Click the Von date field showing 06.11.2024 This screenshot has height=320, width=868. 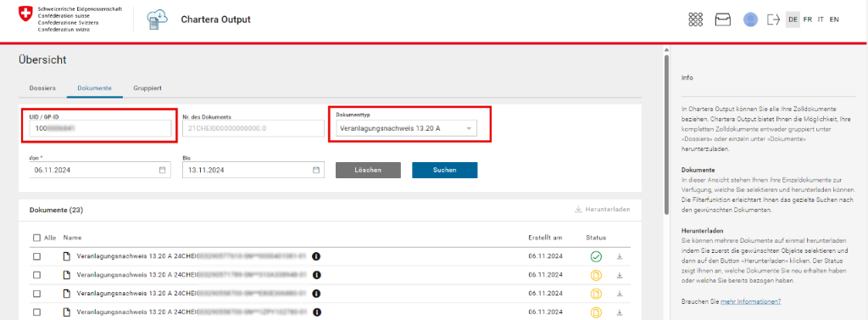[100, 171]
